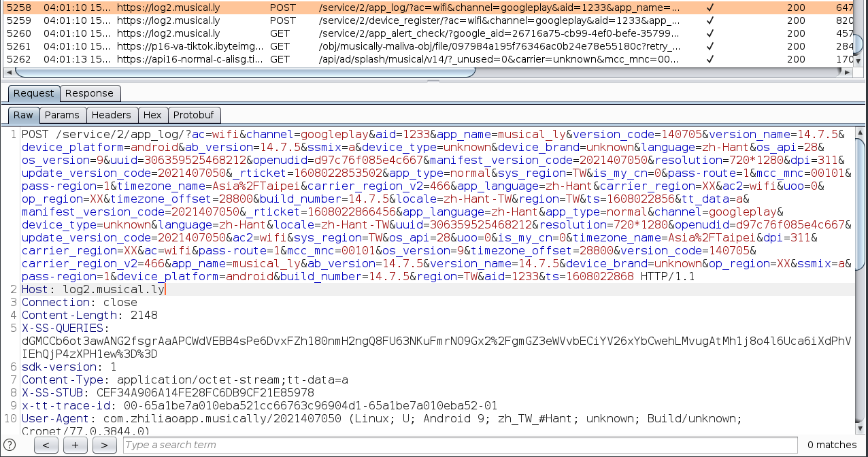Click the next match '>' button
868x457 pixels.
(x=104, y=445)
